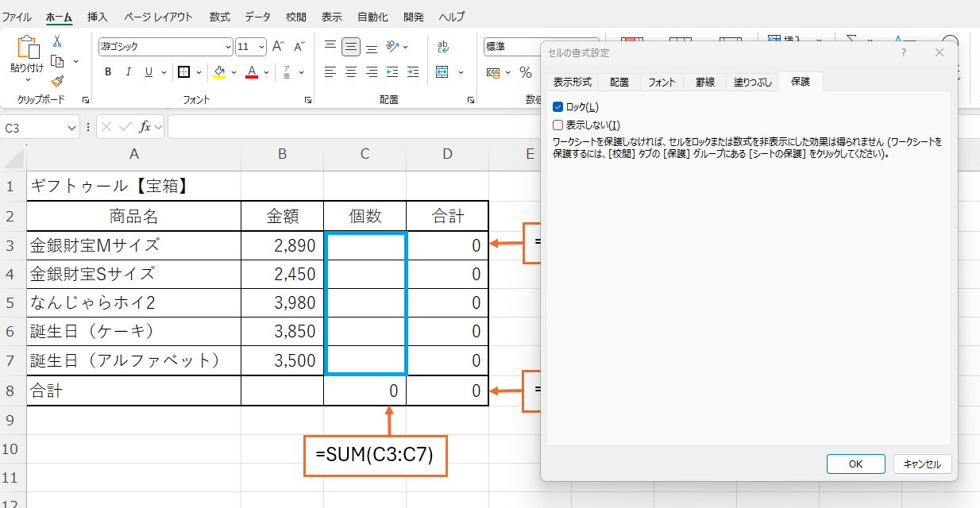Apply bold formatting to selected cells
The image size is (980, 508).
point(106,71)
